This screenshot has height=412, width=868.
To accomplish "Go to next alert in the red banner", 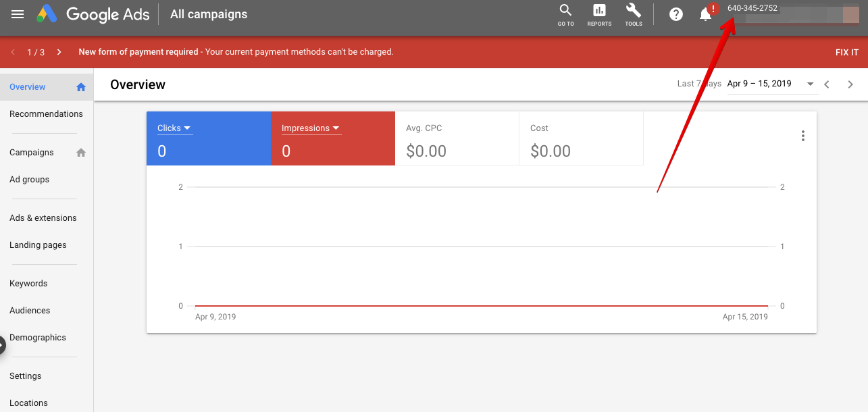I will 59,52.
